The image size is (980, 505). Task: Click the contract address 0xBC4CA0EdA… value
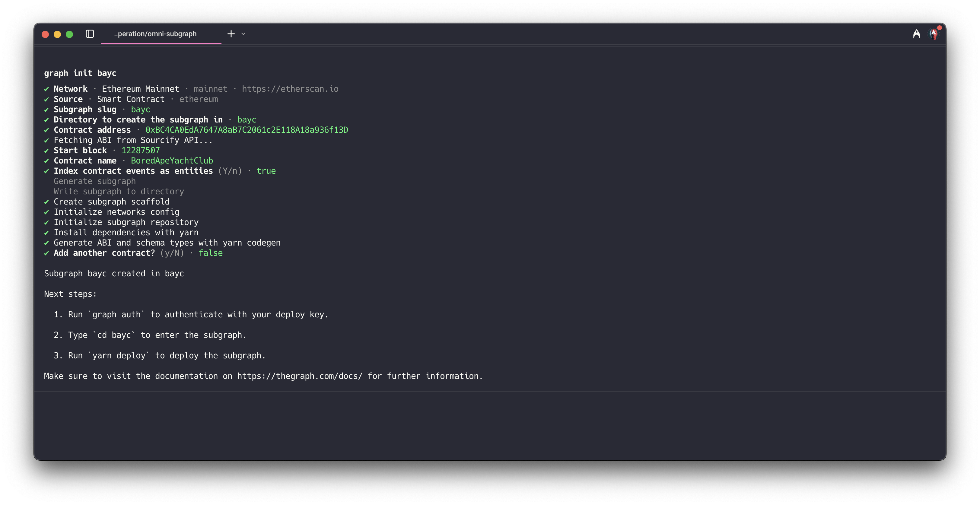point(247,130)
